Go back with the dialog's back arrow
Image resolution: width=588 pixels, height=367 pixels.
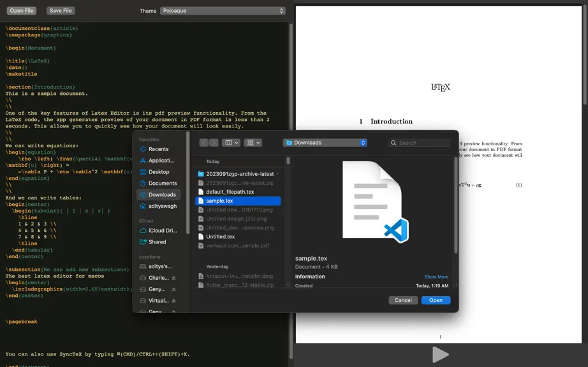click(x=204, y=143)
